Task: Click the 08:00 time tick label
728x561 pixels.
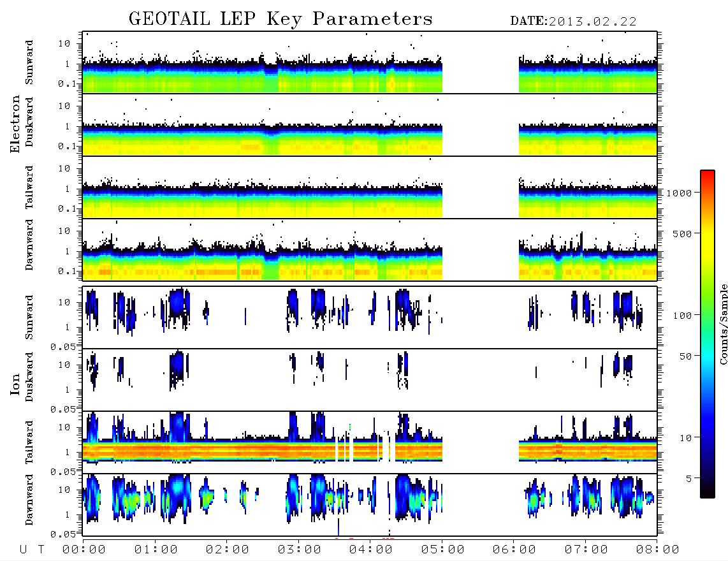Action: point(658,550)
